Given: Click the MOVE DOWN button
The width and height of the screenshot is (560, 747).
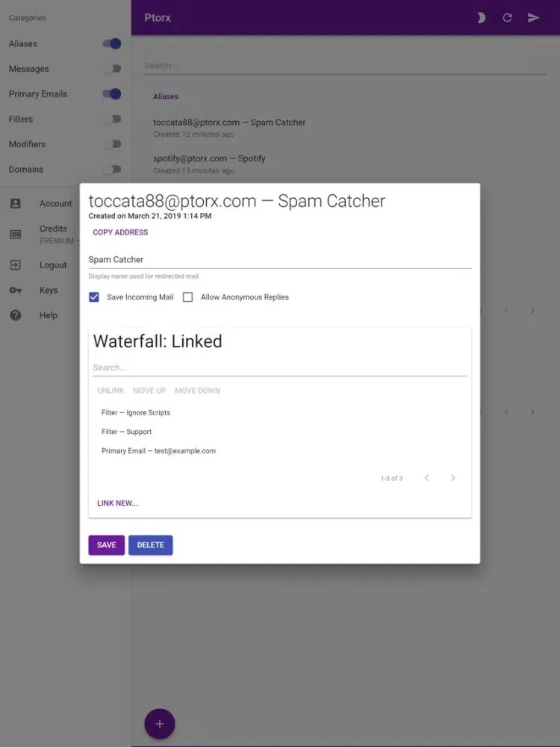Looking at the screenshot, I should click(197, 391).
